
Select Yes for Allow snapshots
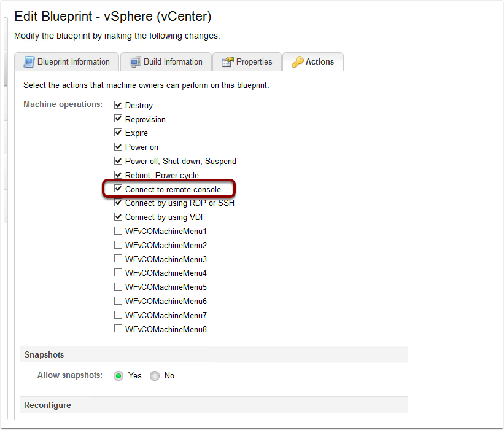click(x=118, y=376)
